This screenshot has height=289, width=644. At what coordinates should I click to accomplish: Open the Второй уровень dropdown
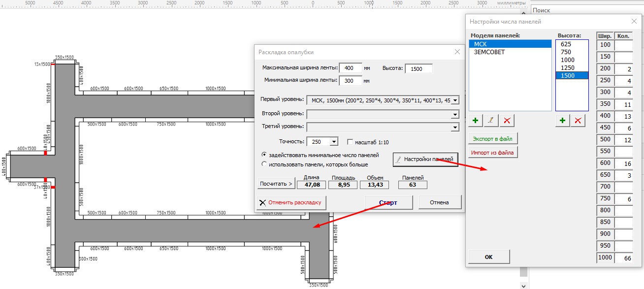tap(454, 114)
